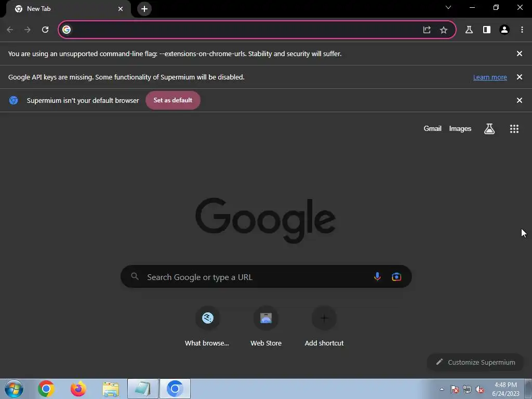Close the New Tab tab

click(121, 9)
